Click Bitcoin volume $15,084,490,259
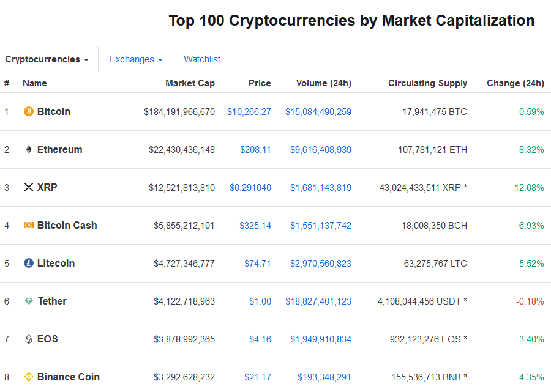This screenshot has width=551, height=392. [318, 112]
